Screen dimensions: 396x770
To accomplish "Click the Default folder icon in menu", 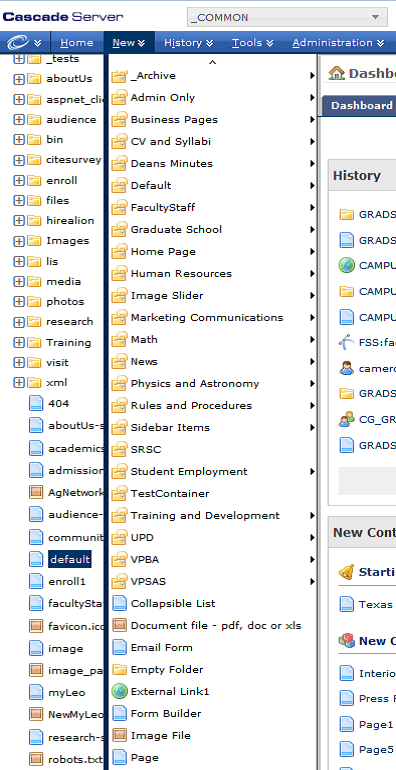I will coord(119,186).
